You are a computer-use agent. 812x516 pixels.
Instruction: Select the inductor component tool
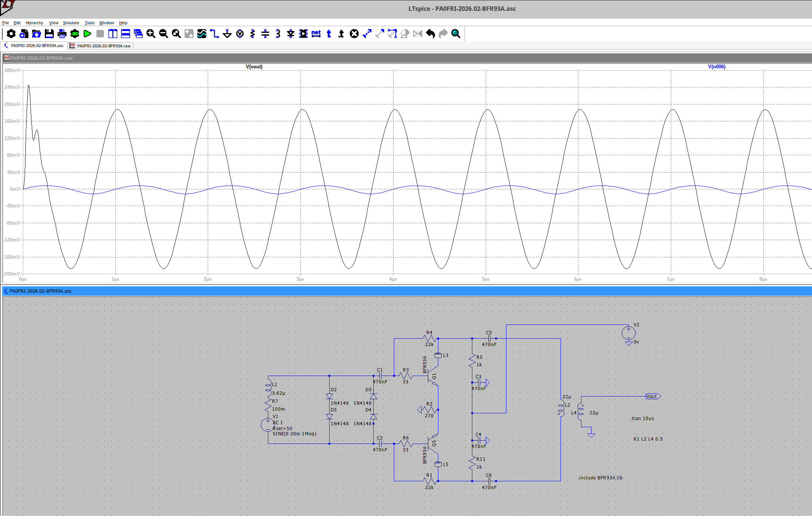click(x=277, y=34)
